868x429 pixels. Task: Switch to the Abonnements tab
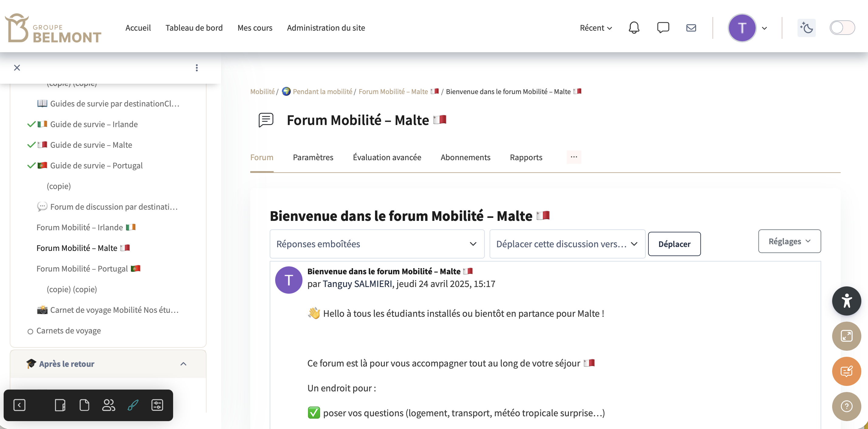point(465,157)
